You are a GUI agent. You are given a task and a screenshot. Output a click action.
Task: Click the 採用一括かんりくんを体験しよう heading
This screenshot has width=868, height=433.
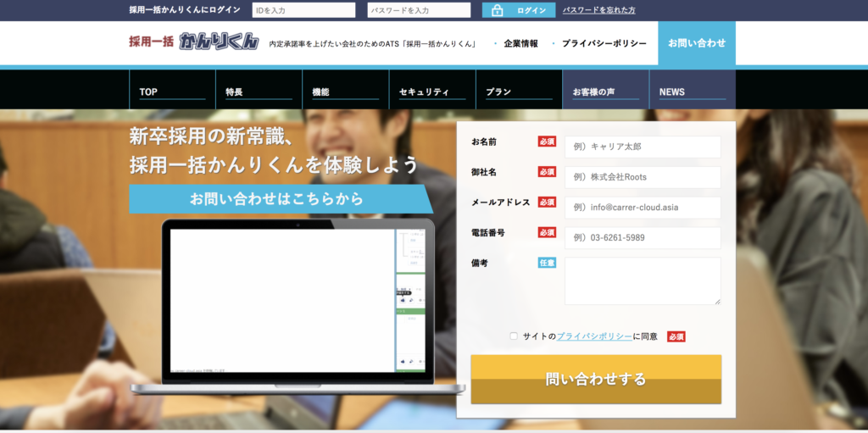point(274,165)
